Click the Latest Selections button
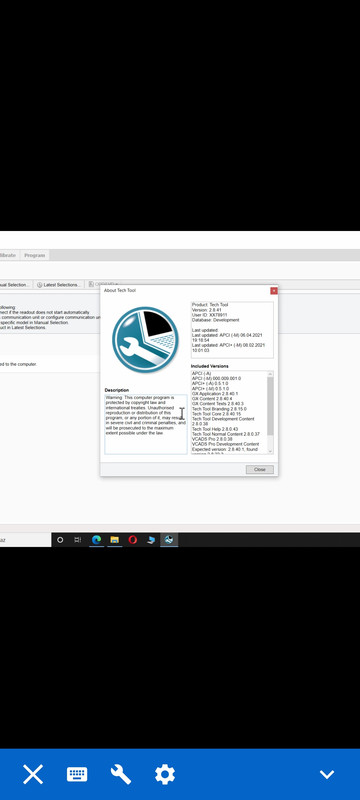Image resolution: width=360 pixels, height=800 pixels. click(59, 285)
